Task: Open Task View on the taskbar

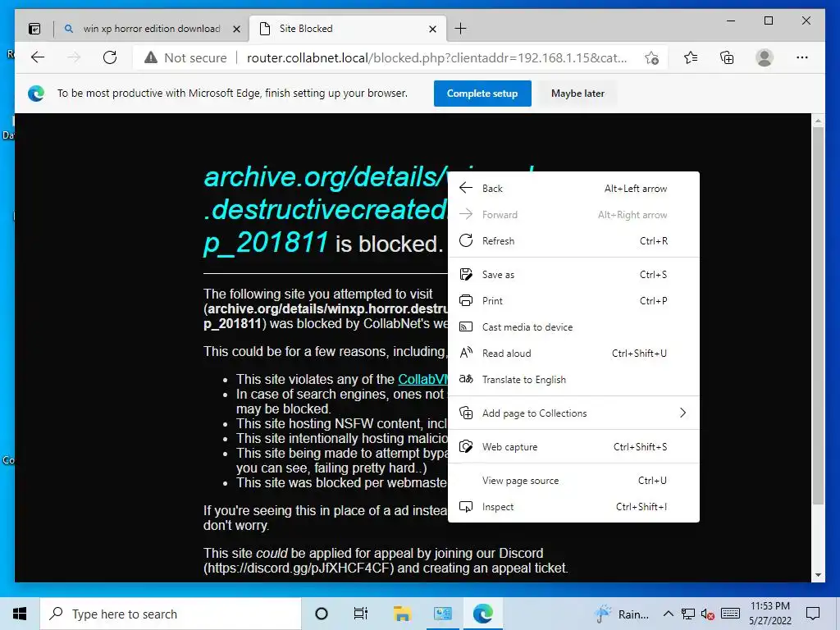Action: click(x=361, y=614)
